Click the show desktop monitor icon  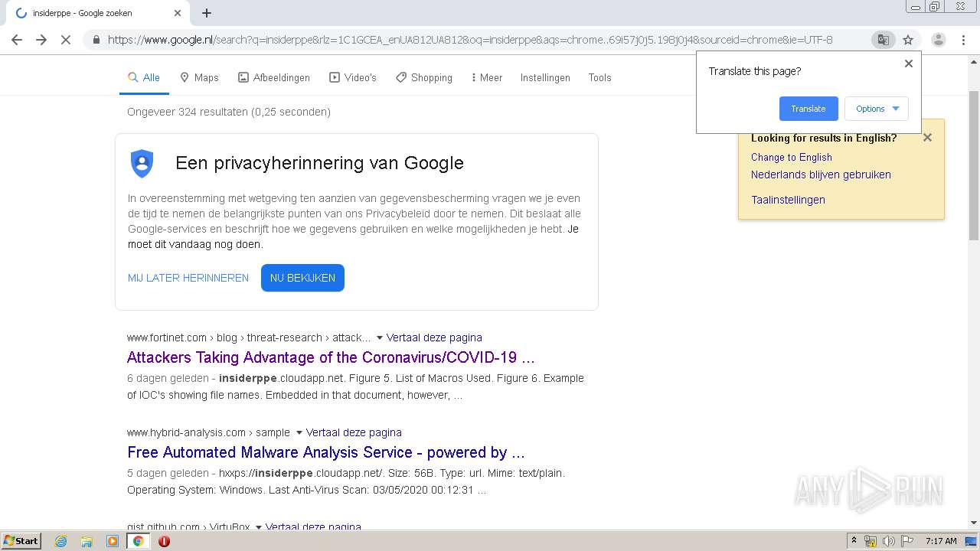pos(971,541)
